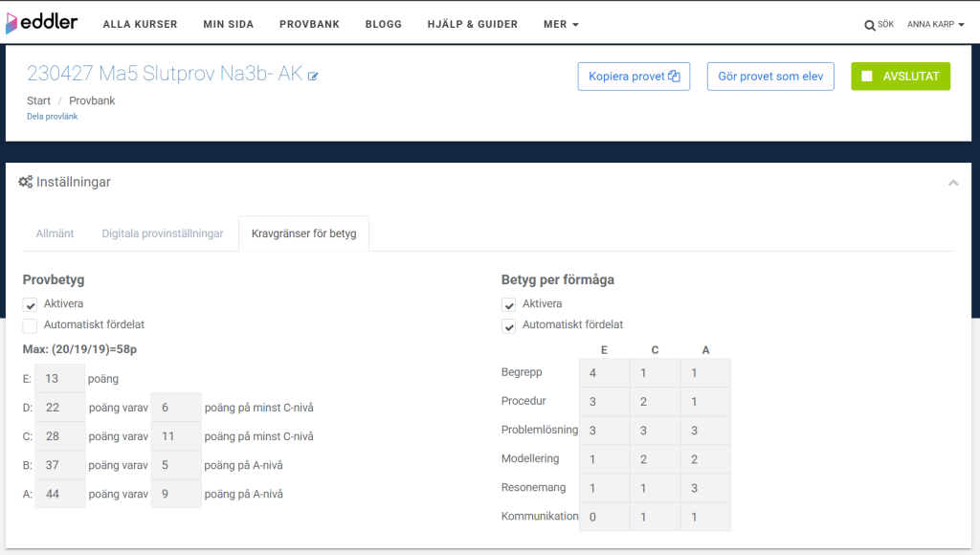
Task: Uncheck Aktivera under Provbetyg
Action: [31, 305]
